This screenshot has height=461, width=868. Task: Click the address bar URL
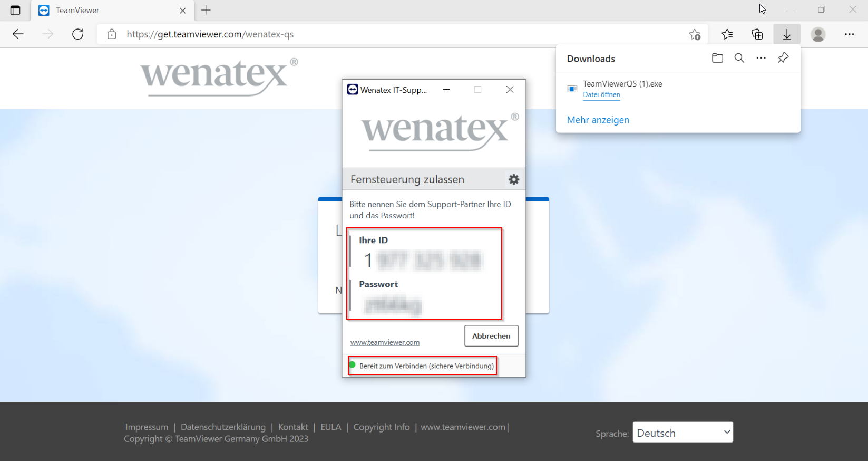210,34
